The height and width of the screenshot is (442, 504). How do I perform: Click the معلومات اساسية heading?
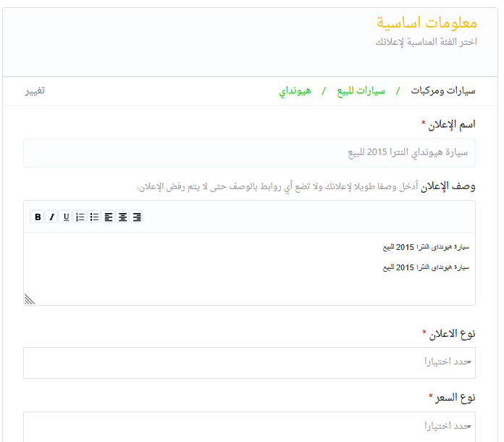tap(427, 23)
